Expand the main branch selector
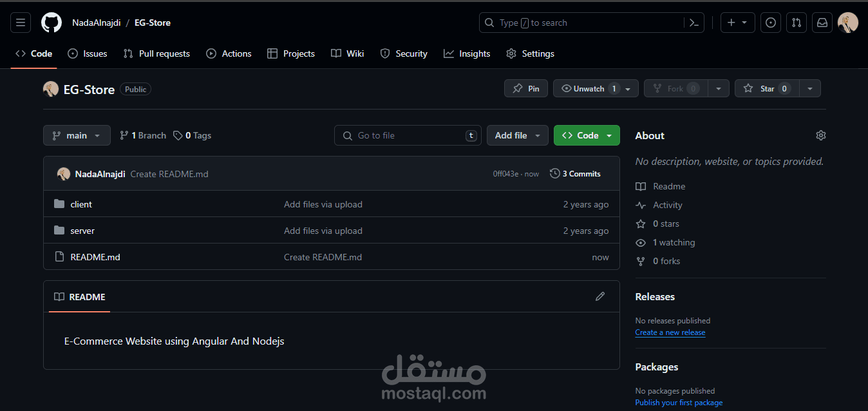 (x=77, y=135)
